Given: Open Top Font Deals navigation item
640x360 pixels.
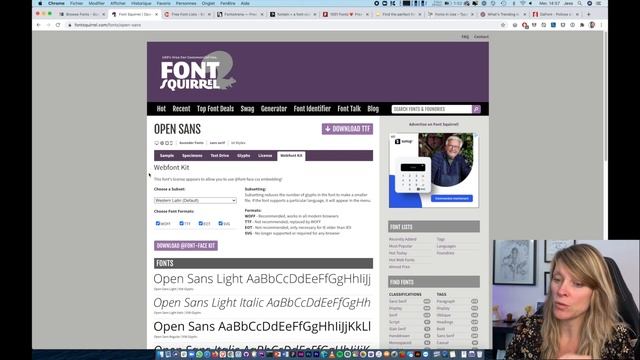Looking at the screenshot, I should pyautogui.click(x=216, y=109).
